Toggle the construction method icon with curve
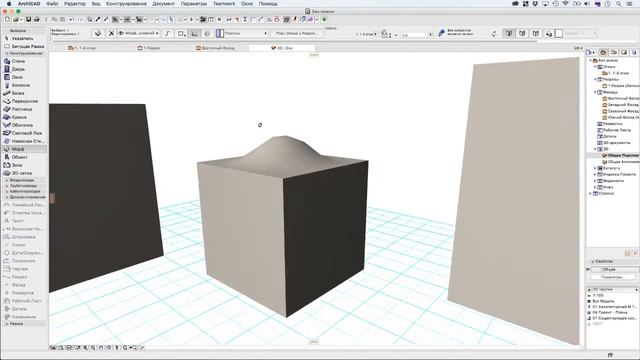Viewport: 640px width, 360px height. tap(168, 33)
